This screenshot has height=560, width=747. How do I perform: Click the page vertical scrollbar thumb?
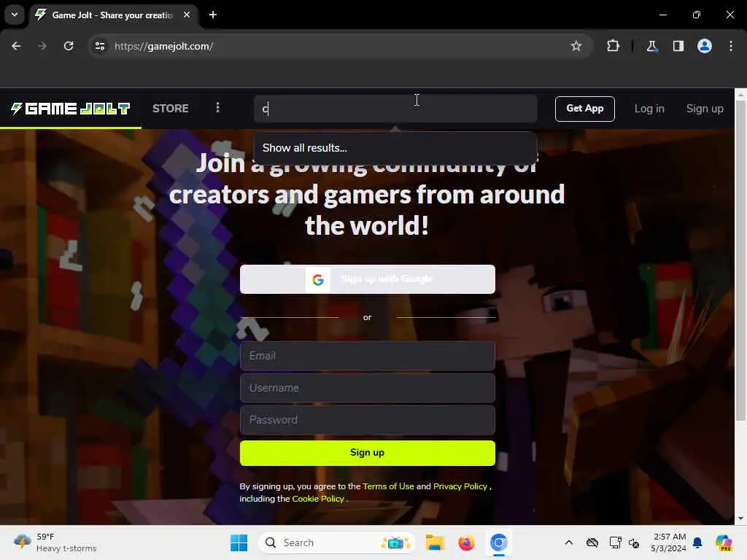[x=740, y=260]
